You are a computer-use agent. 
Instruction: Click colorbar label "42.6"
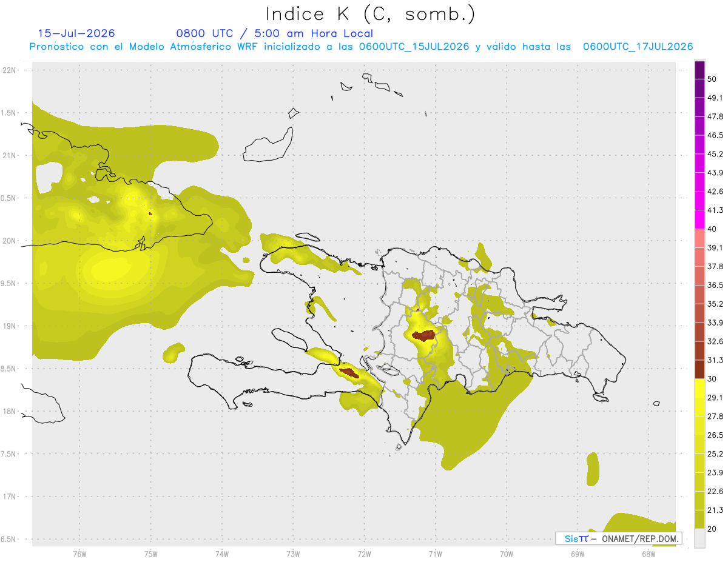tap(715, 192)
